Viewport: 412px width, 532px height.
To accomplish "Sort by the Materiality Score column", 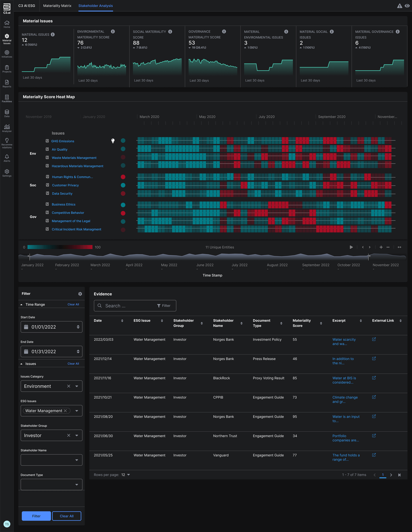I will [321, 323].
